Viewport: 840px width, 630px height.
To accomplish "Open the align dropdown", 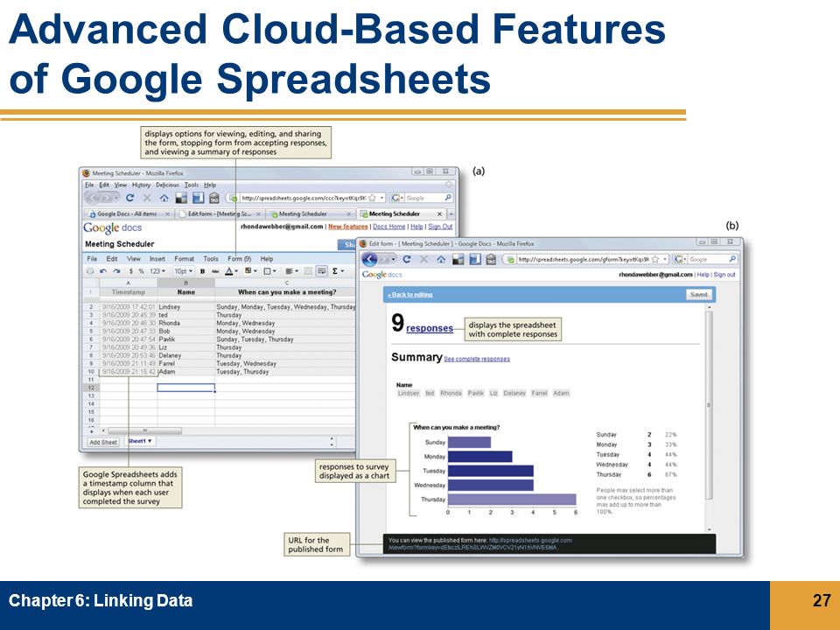I will pyautogui.click(x=291, y=271).
